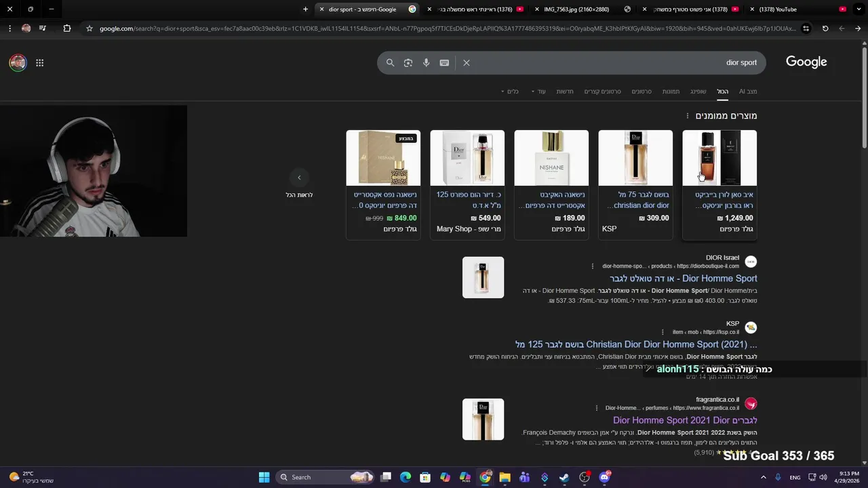
Task: Switch to 'סרטונים קצרים' short videos tab
Action: 602,91
